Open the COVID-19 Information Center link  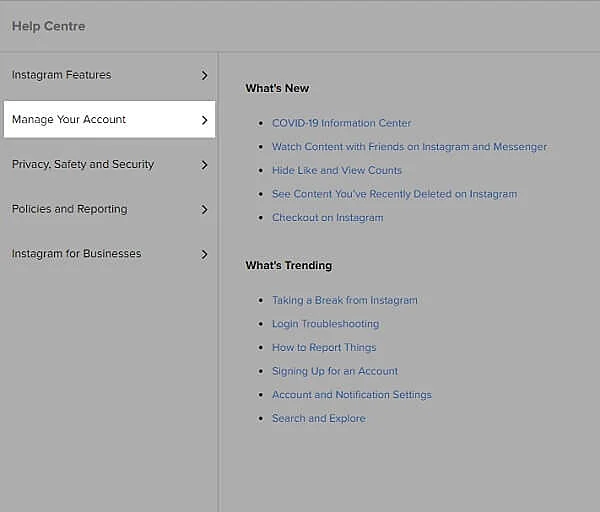[341, 123]
